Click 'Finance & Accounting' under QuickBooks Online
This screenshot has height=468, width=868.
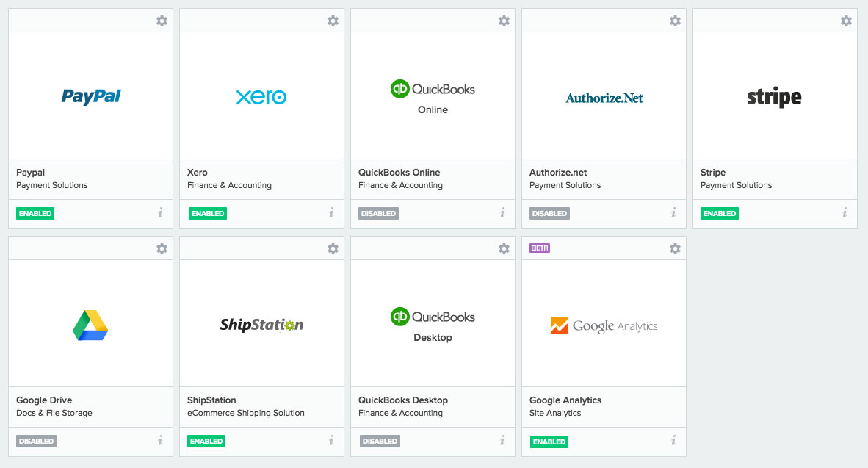400,185
